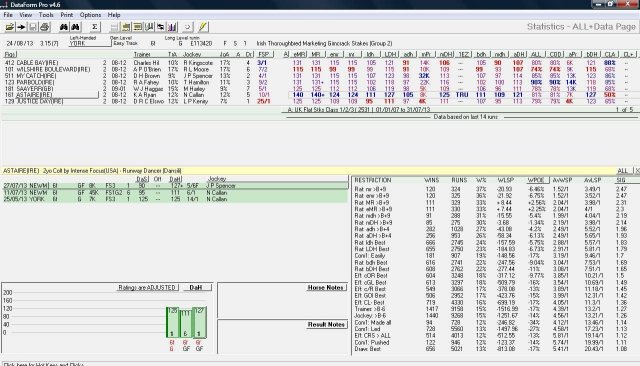Select the 11/07/13 NEWM form line
This screenshot has width=640, height=366.
175,193
